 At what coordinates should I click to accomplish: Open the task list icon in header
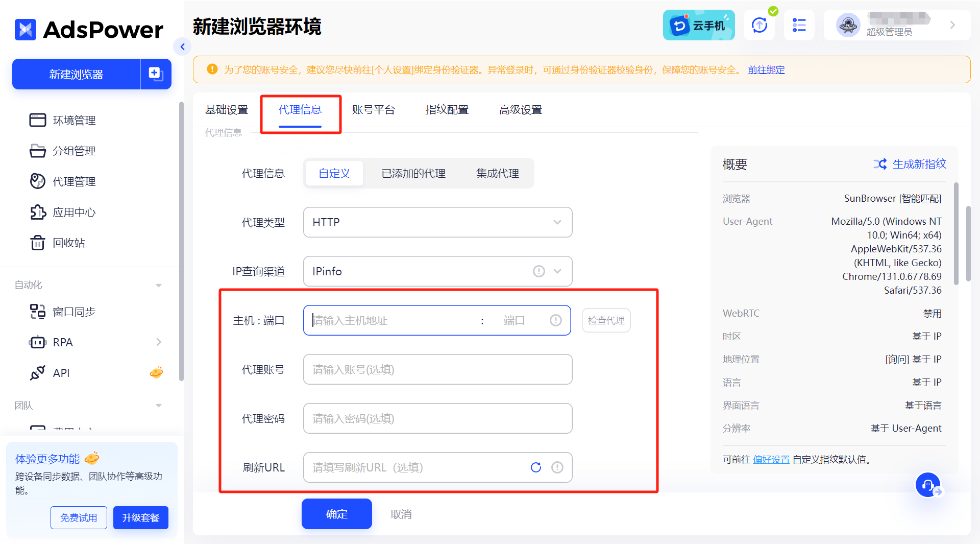pyautogui.click(x=799, y=25)
